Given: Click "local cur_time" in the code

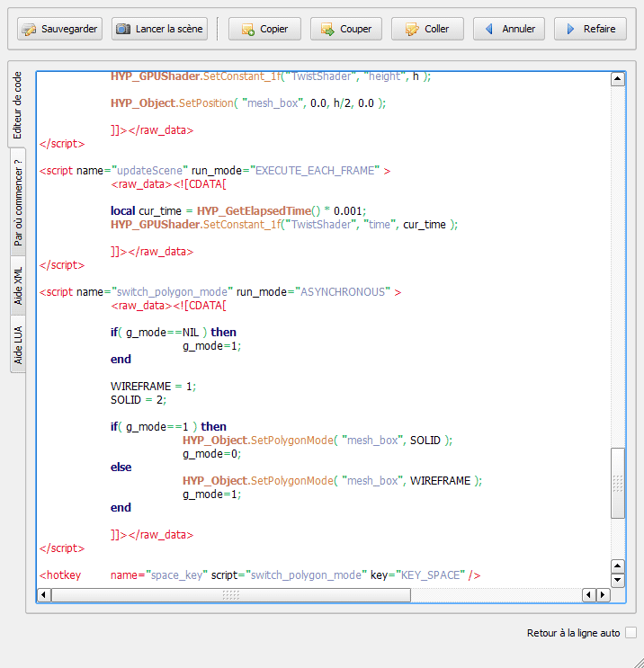Looking at the screenshot, I should 147,211.
